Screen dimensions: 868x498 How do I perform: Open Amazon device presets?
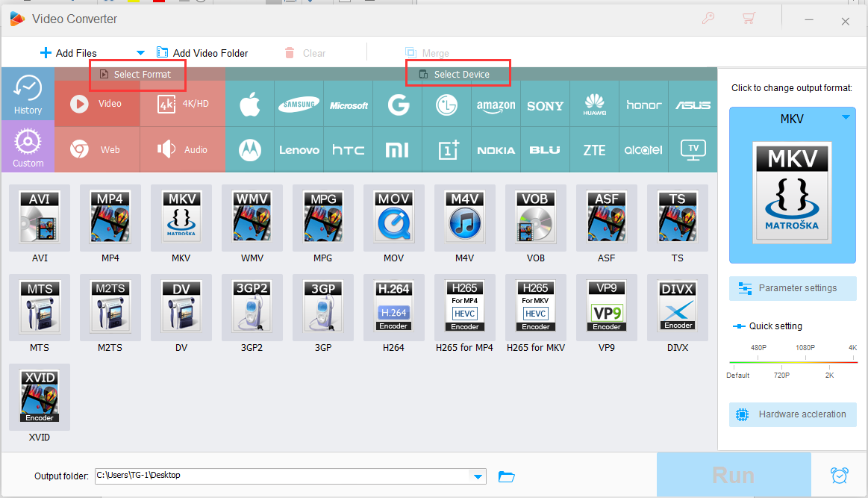click(x=496, y=104)
